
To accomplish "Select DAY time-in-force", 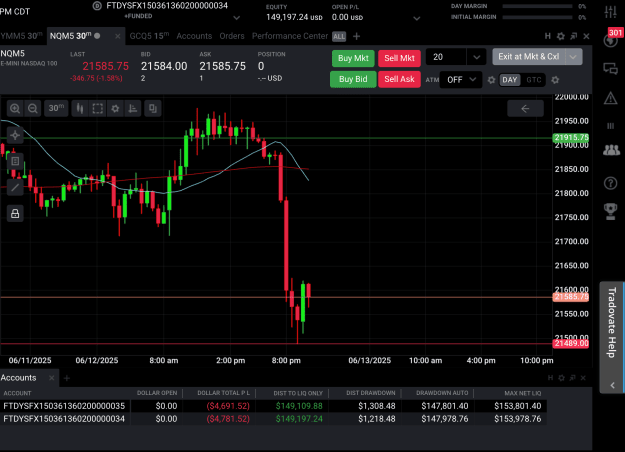I will [x=510, y=80].
